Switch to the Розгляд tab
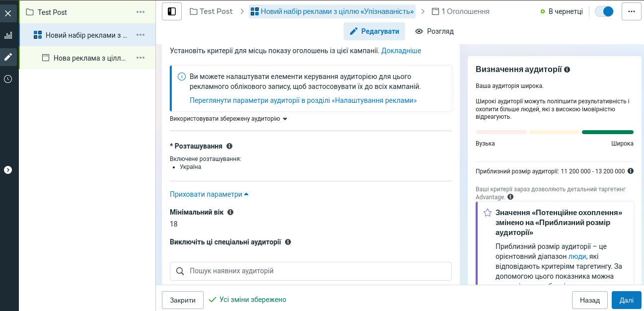Screen dimensions: 644x311 (x=434, y=31)
